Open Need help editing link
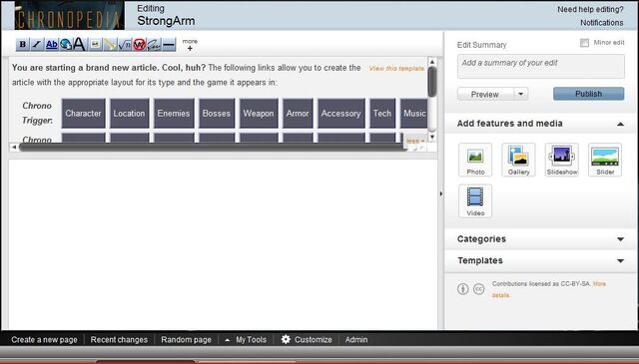 pos(590,9)
